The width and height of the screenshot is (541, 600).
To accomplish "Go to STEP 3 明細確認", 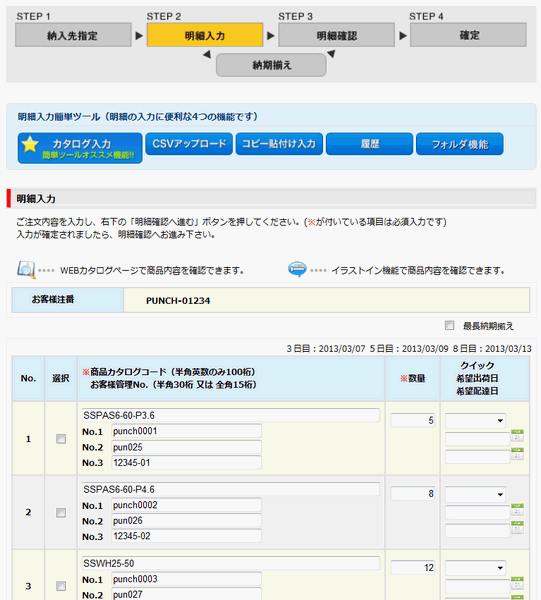I will (336, 35).
